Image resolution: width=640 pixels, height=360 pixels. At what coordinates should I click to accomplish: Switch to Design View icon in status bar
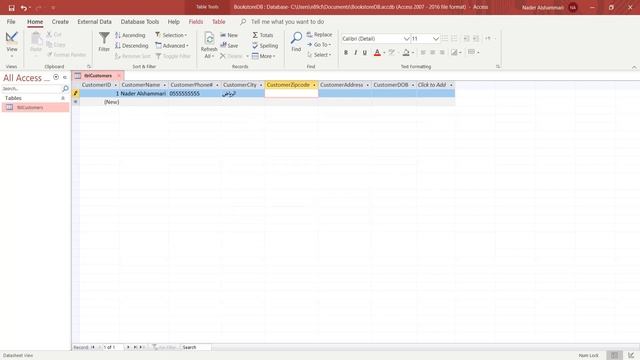(631, 356)
